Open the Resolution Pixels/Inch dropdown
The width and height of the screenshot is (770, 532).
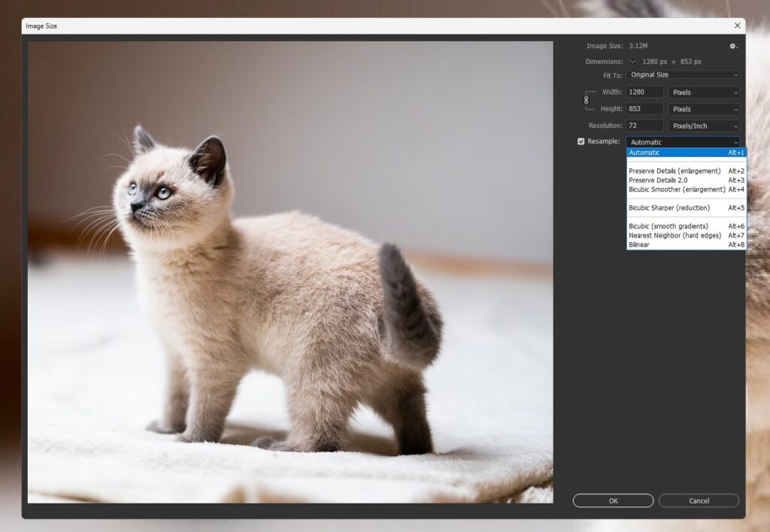click(x=704, y=126)
